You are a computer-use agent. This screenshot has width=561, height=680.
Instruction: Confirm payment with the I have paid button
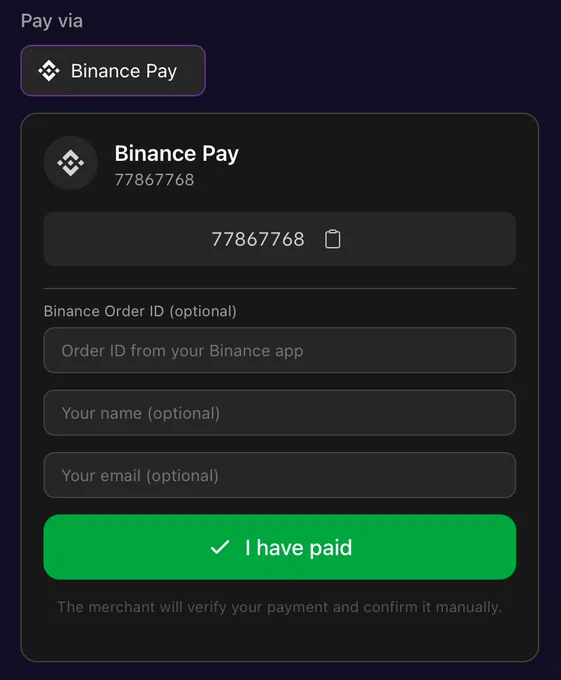280,547
